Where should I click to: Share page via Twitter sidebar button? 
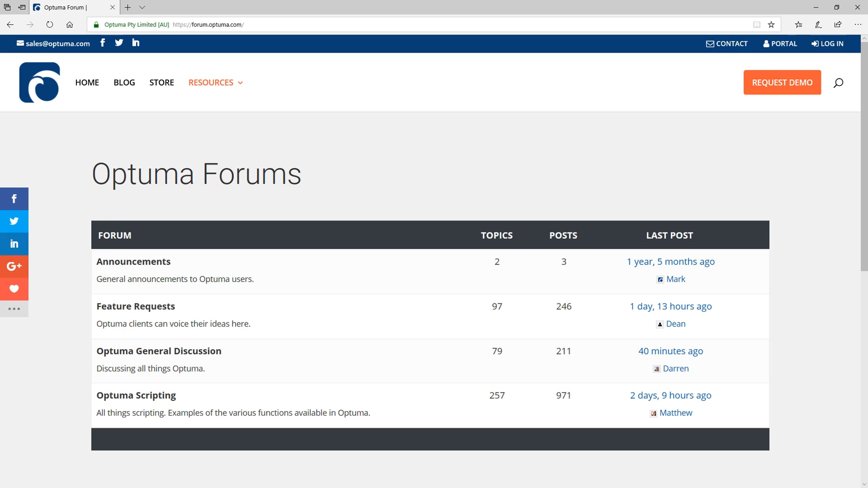14,221
